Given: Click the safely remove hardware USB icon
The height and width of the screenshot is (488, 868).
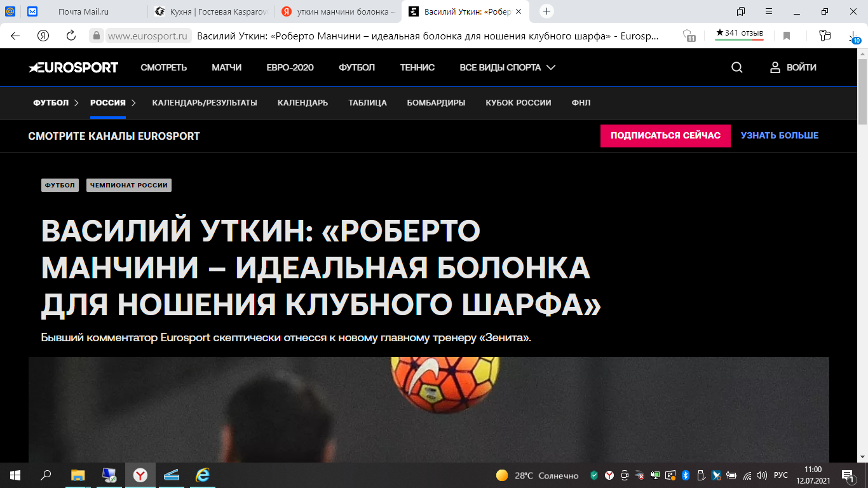Looking at the screenshot, I should (x=701, y=475).
